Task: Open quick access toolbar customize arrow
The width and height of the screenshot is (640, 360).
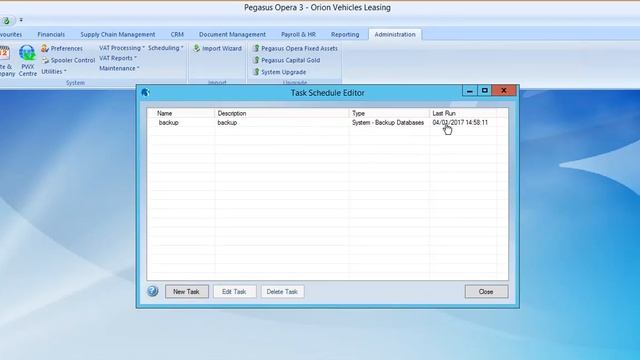Action: coord(21,20)
